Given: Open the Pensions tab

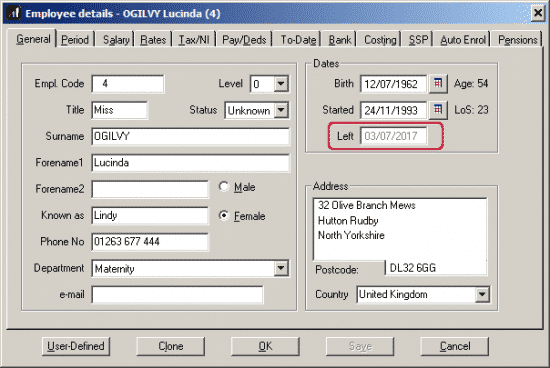Looking at the screenshot, I should click(x=518, y=40).
